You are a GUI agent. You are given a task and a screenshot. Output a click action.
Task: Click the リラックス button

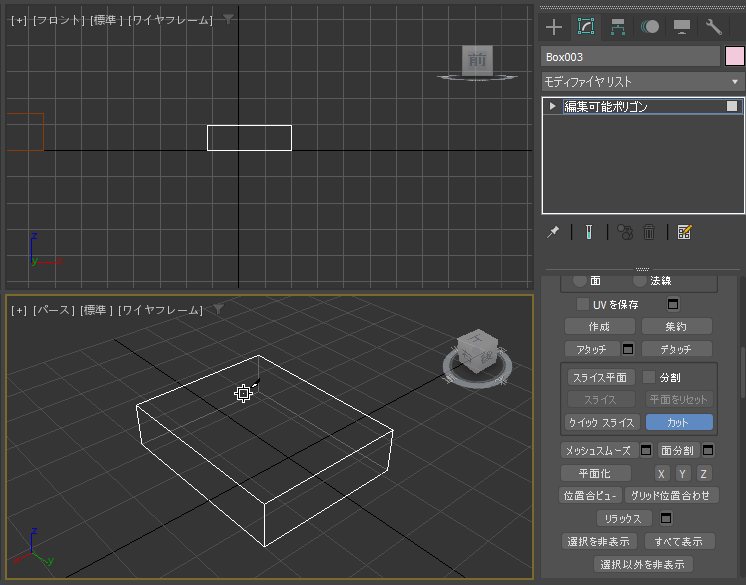623,518
